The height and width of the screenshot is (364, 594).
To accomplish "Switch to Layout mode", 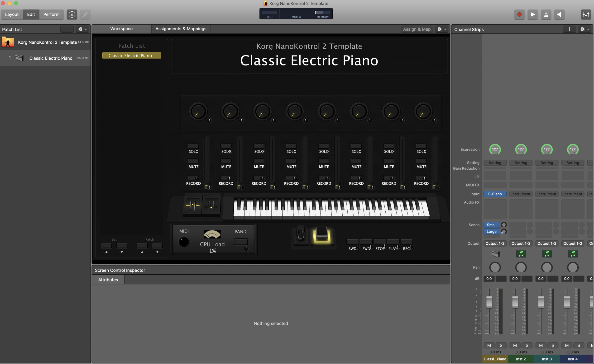I will [12, 14].
